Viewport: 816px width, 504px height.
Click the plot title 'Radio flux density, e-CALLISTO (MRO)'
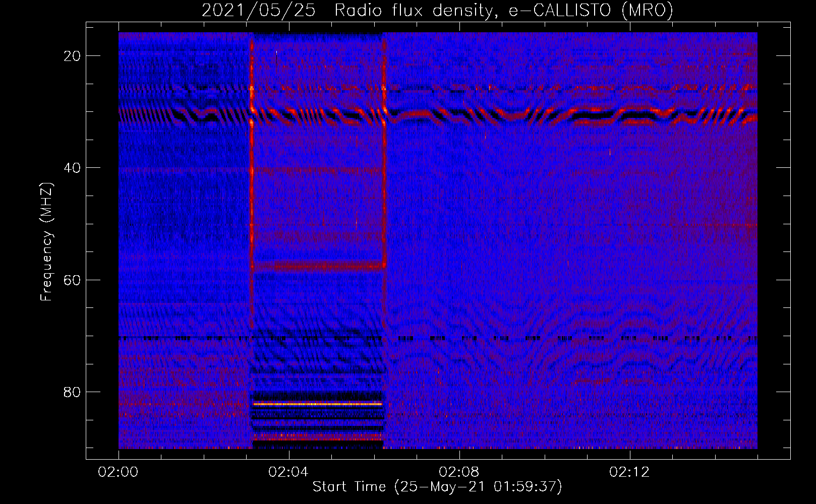tap(503, 10)
